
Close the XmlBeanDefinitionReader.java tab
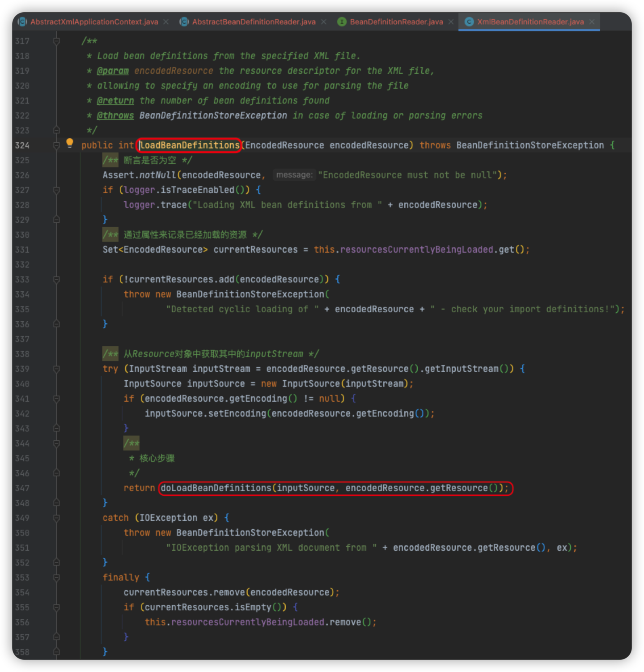(x=592, y=22)
